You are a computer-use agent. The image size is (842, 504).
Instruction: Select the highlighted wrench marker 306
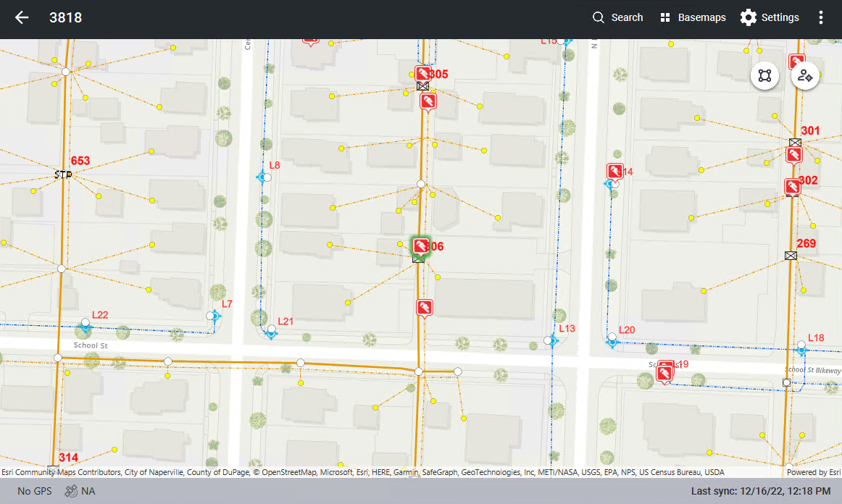tap(420, 245)
